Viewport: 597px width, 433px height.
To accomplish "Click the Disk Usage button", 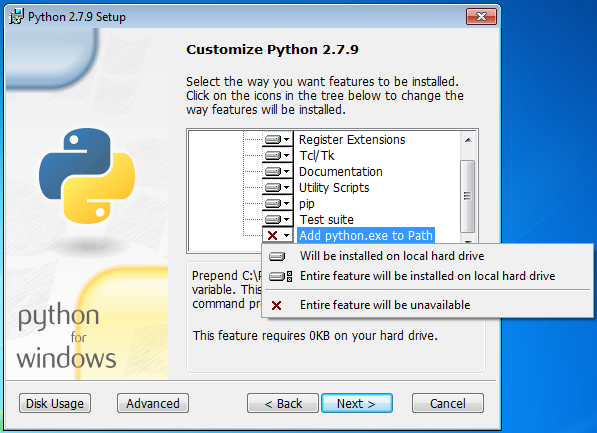I will point(55,403).
